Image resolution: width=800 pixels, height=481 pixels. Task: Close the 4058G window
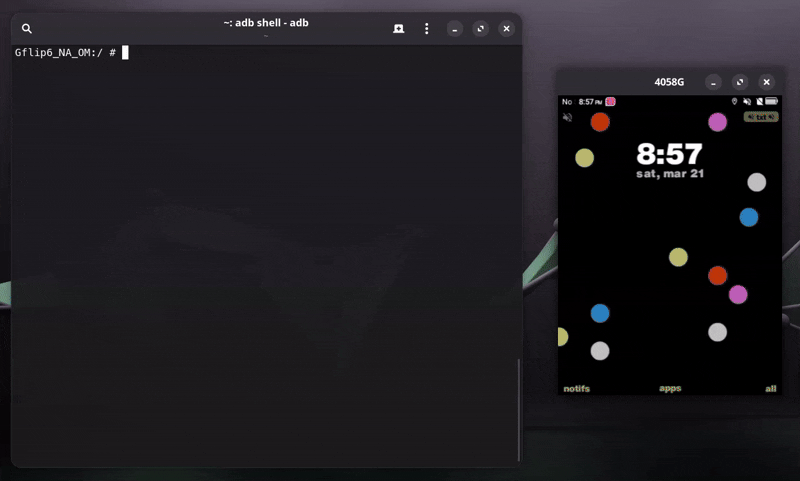766,82
